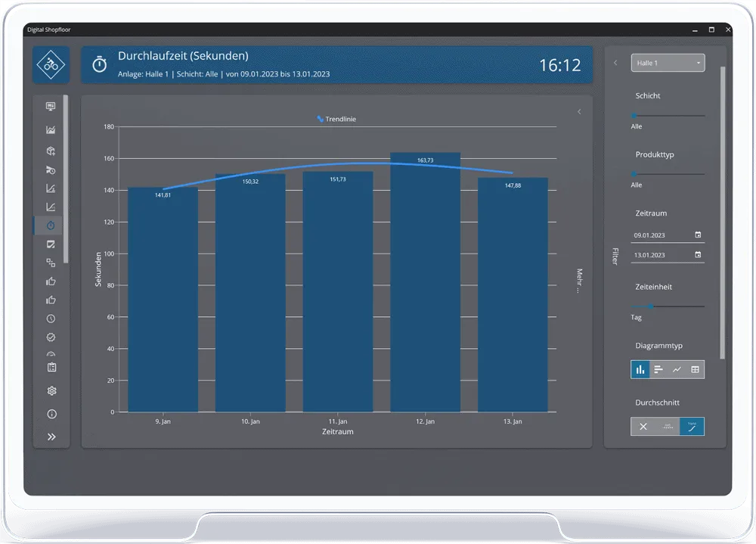
Task: Click thumbs-up icon below the connected squares
Action: pos(51,281)
